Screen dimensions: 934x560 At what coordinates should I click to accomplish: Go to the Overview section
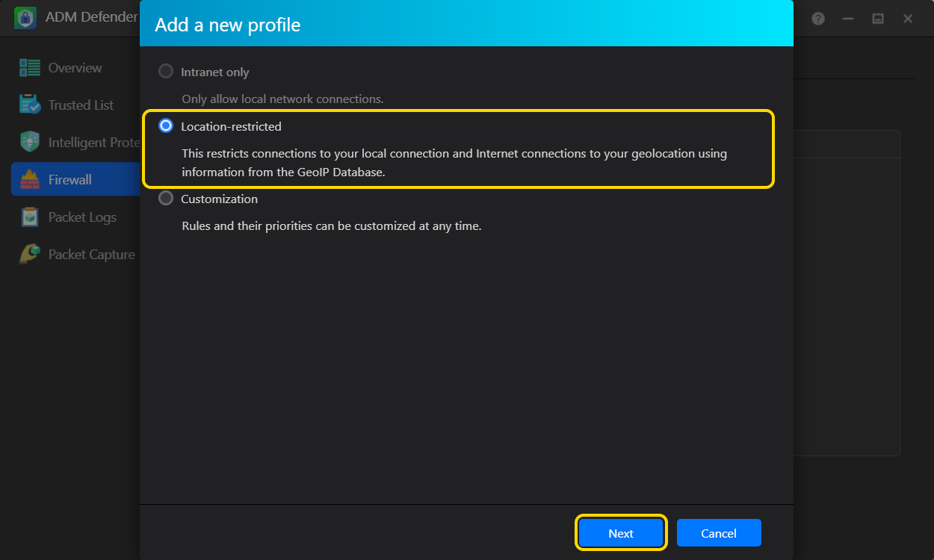[x=75, y=68]
